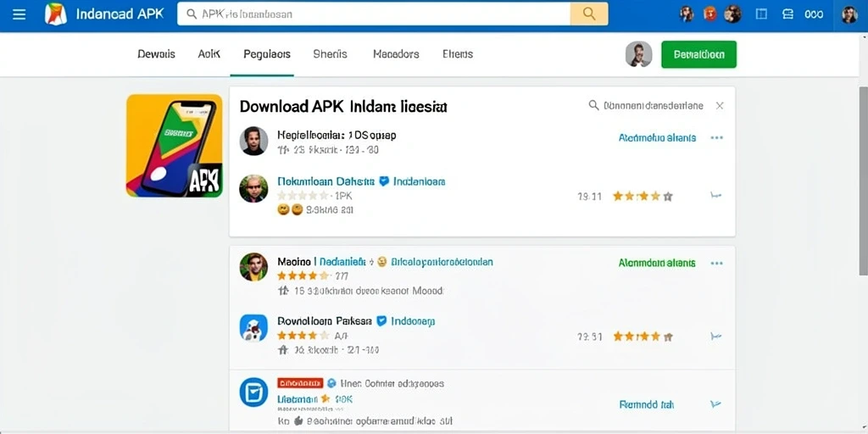Switch to the Sheriis tab

click(x=330, y=54)
